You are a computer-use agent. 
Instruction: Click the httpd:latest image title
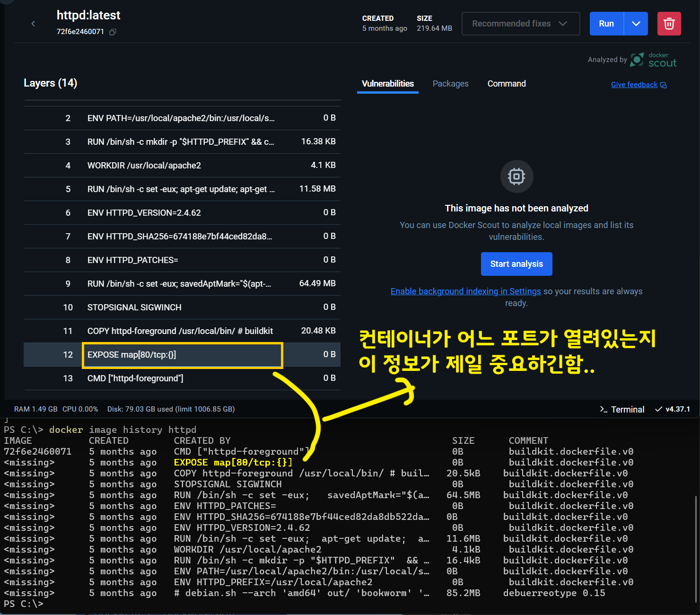pyautogui.click(x=88, y=15)
